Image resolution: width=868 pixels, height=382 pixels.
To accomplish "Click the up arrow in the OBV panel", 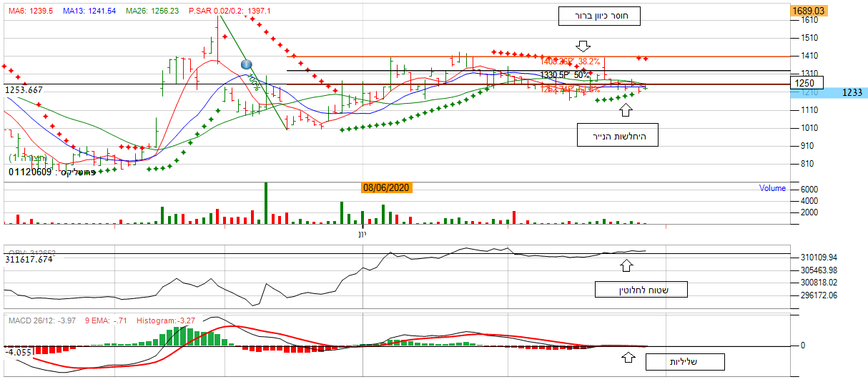I will 626,266.
